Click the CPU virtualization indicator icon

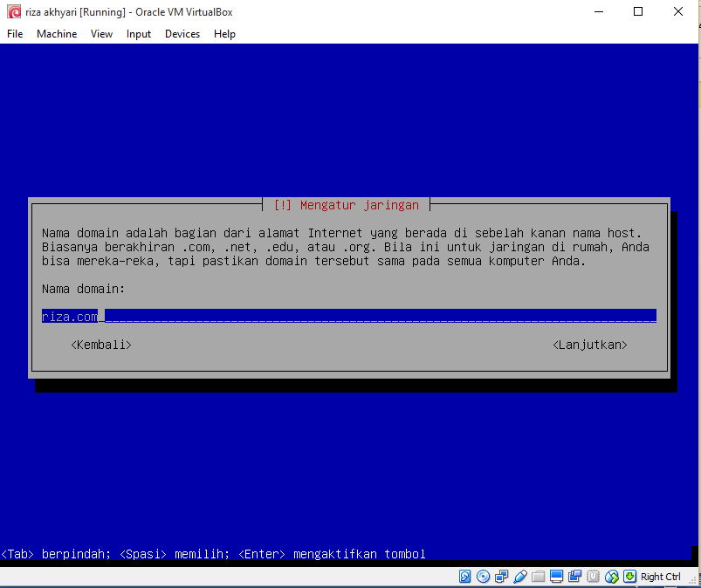click(x=593, y=577)
